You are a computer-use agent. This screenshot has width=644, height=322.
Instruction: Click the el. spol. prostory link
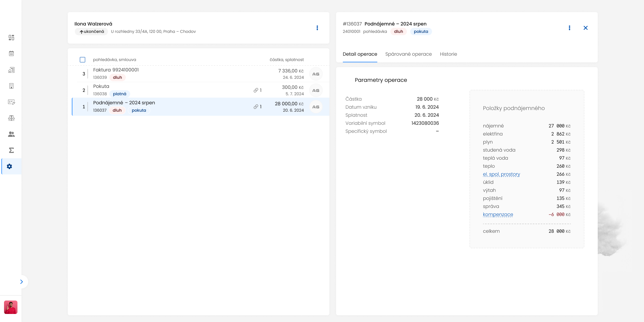point(501,174)
